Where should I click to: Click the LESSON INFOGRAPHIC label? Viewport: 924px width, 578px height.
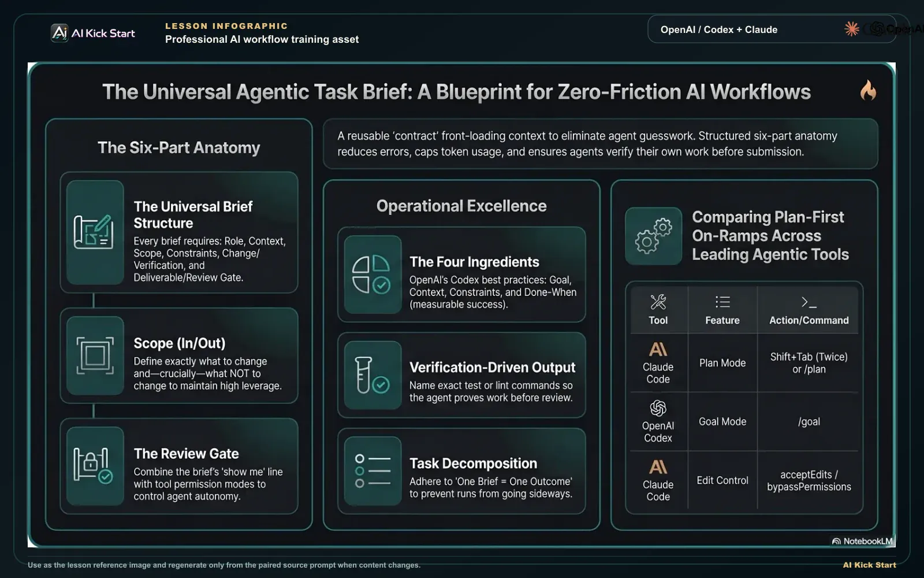(226, 26)
